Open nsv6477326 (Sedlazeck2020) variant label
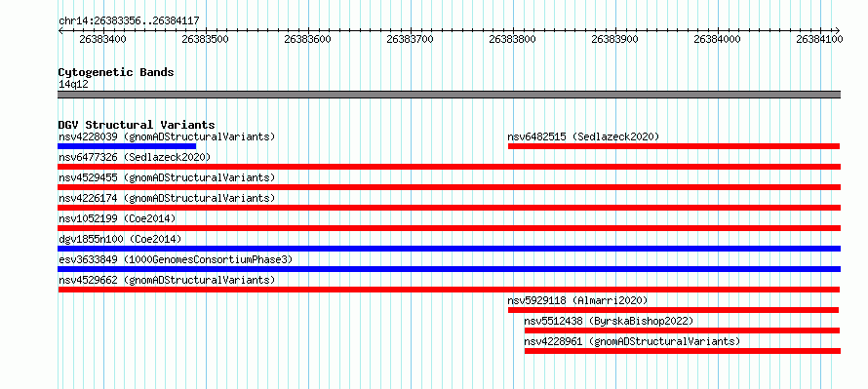This screenshot has height=389, width=868. 135,157
